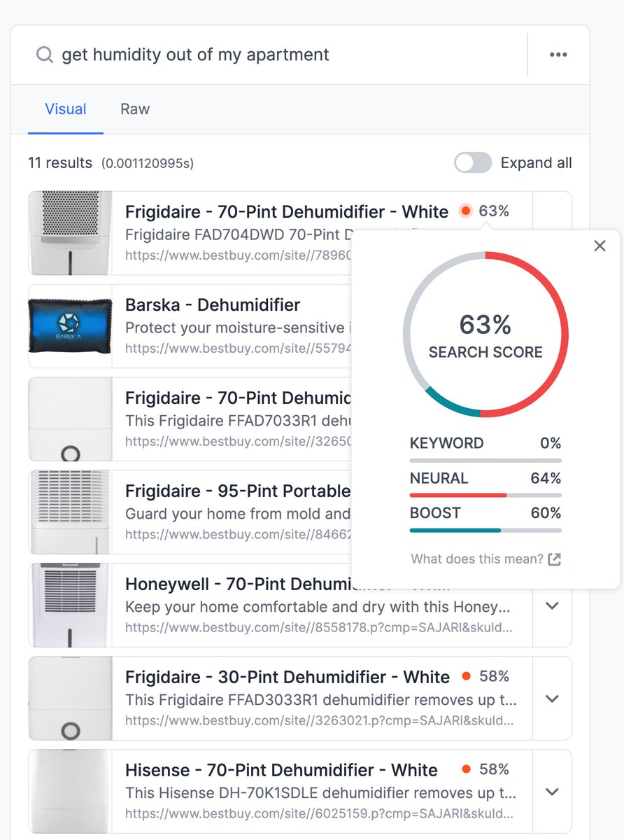This screenshot has height=840, width=624.
Task: Expand the Hisense 70-Pint Dehumidifier result
Action: click(552, 792)
